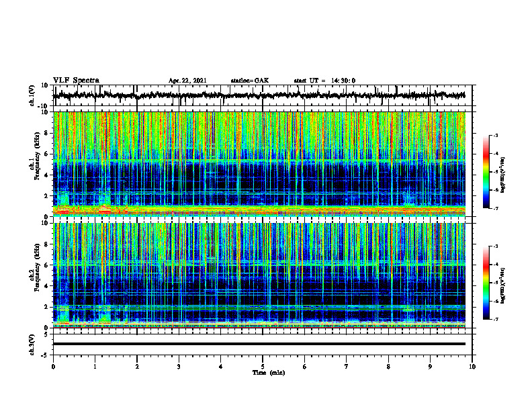Click time-axis tick label "1"
The image size is (532, 411).
(x=95, y=367)
